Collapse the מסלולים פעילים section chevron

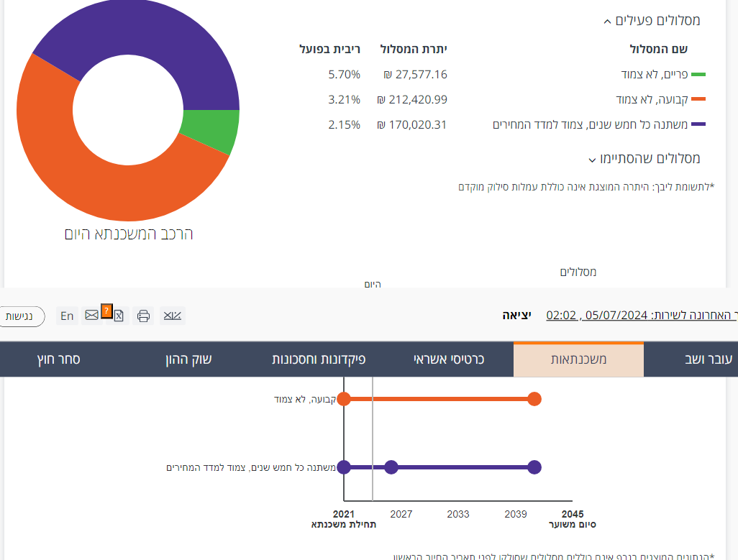click(607, 22)
